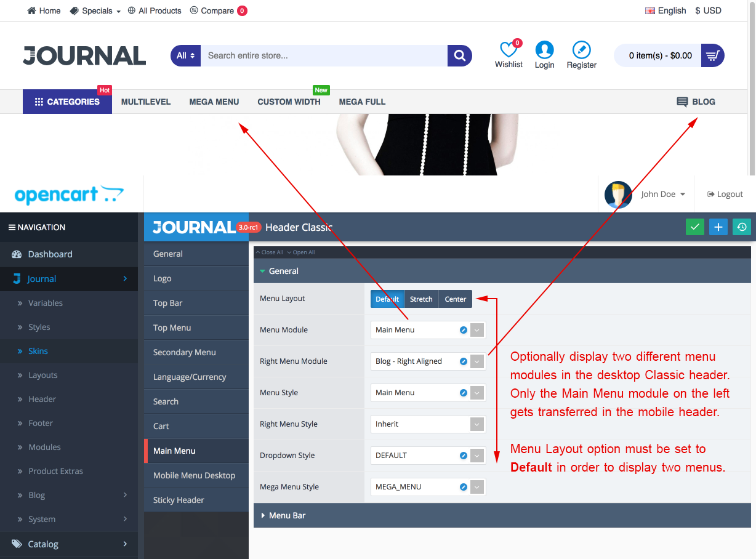Click the search magnifier button

tap(459, 55)
